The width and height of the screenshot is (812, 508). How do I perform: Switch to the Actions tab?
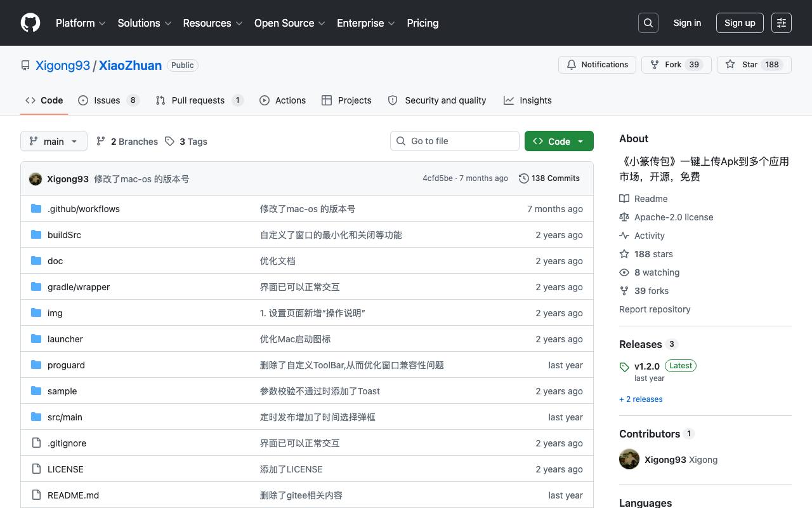tap(283, 100)
